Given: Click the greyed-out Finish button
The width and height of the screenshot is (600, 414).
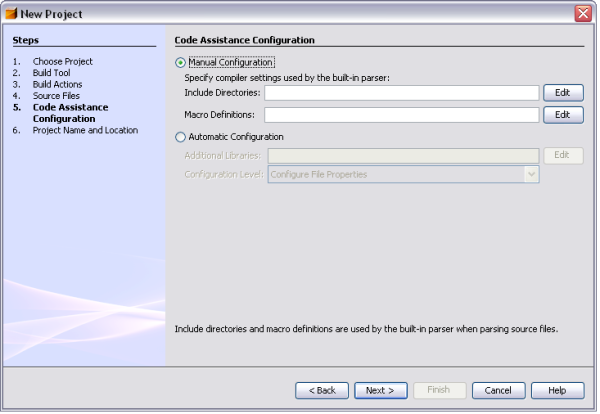Looking at the screenshot, I should coord(439,390).
